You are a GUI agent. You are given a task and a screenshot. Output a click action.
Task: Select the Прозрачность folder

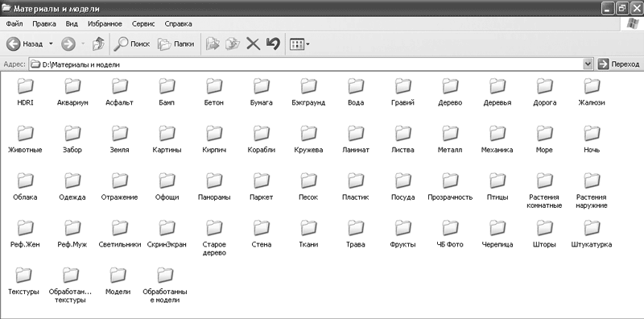pyautogui.click(x=450, y=187)
